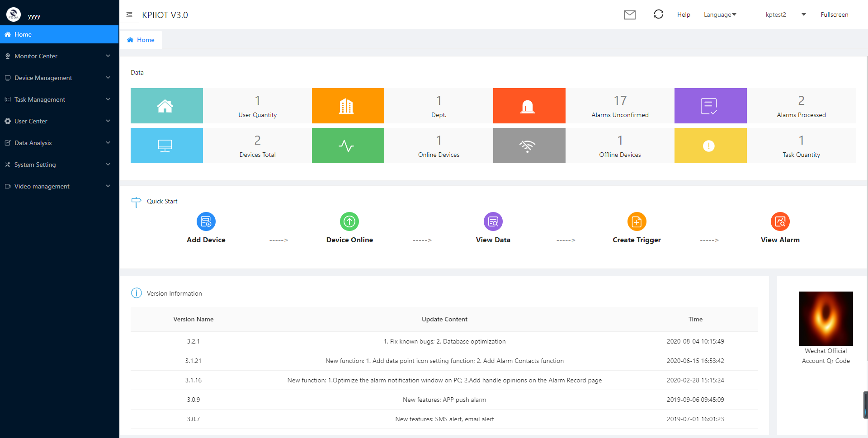Click version 3.0.7 cell
Image resolution: width=868 pixels, height=438 pixels.
click(x=193, y=419)
